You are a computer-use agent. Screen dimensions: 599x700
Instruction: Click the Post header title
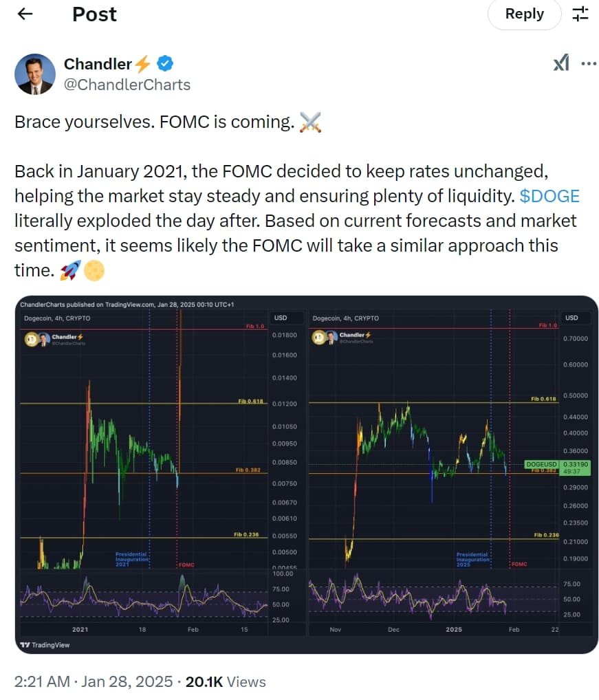pyautogui.click(x=94, y=14)
